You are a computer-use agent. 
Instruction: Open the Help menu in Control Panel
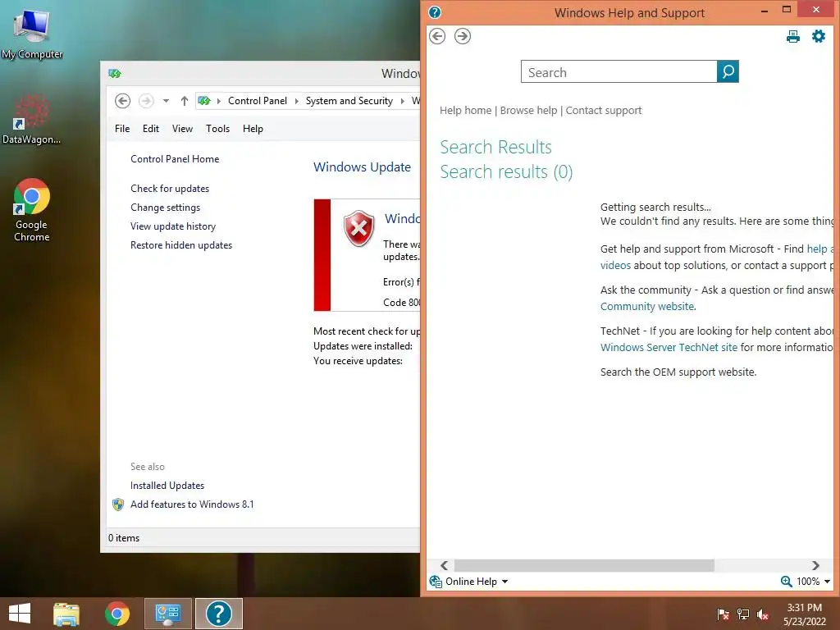[253, 129]
